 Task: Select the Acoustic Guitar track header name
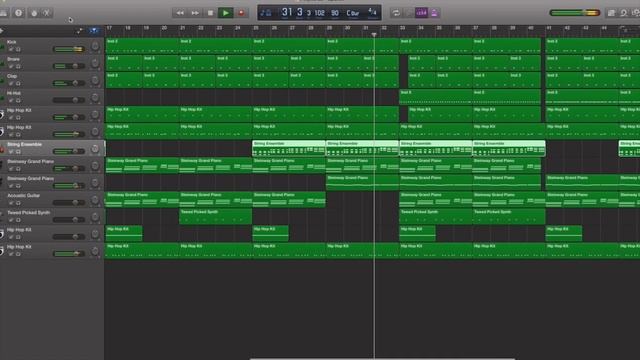tap(23, 196)
